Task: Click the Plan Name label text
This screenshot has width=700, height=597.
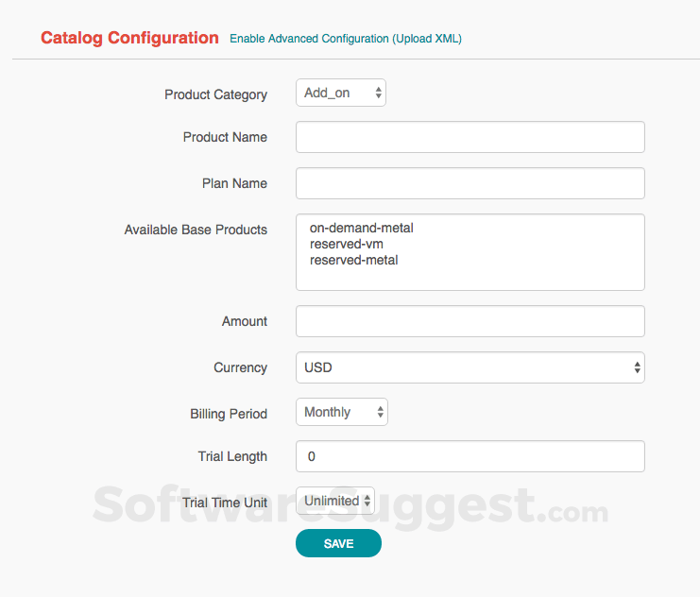Action: coord(234,183)
